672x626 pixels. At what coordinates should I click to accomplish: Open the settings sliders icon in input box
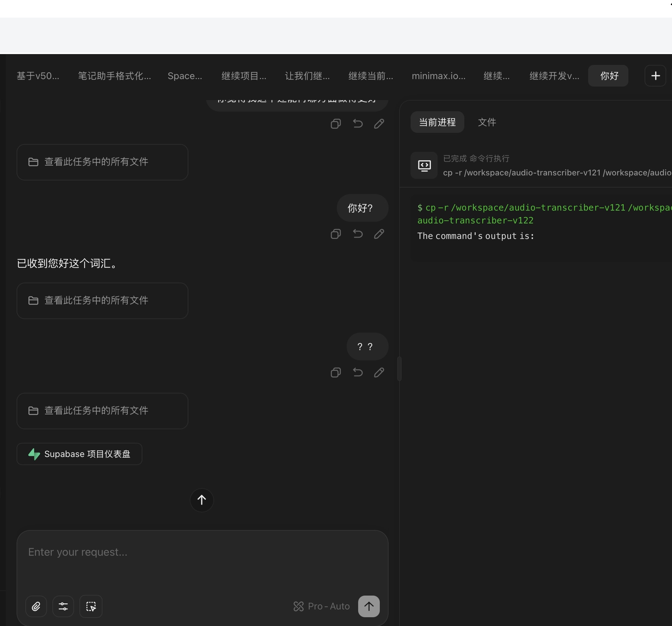coord(63,606)
